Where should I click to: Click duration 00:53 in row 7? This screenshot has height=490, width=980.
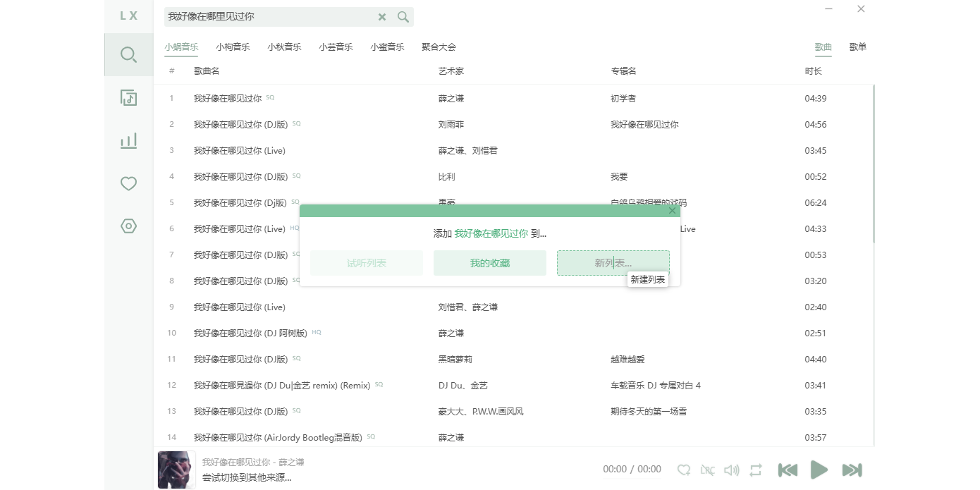tap(816, 255)
